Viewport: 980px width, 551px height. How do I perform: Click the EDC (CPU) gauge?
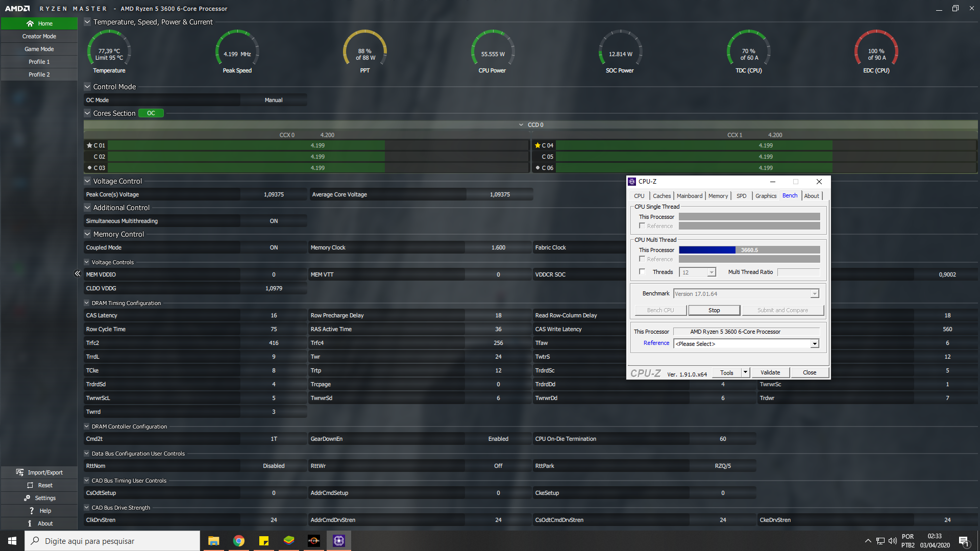(x=876, y=51)
